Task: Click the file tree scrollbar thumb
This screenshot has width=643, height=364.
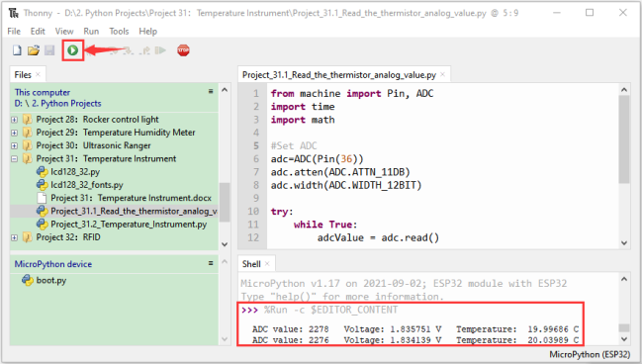Action: pos(225,202)
